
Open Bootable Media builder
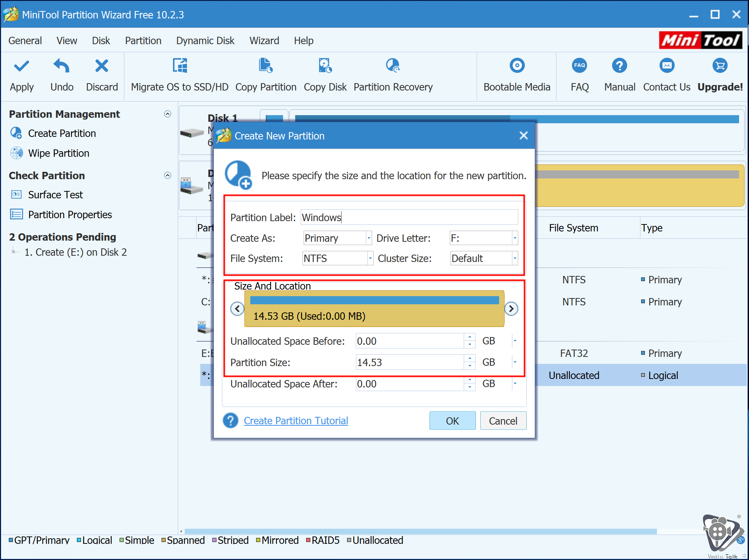click(517, 75)
